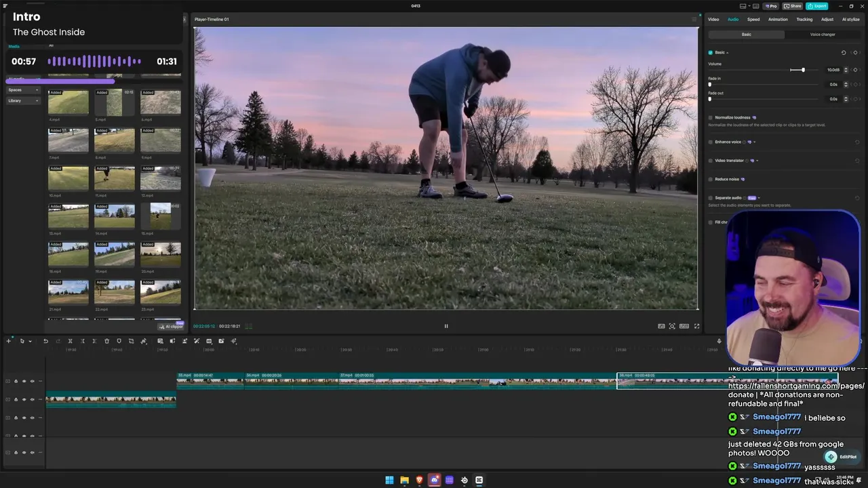Open more options for the top timeline track
The image size is (868, 488).
[40, 381]
